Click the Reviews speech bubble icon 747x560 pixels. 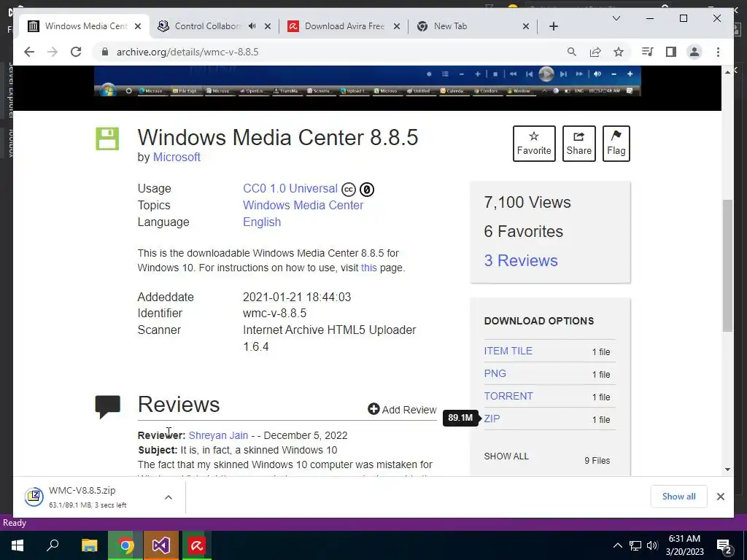[108, 407]
